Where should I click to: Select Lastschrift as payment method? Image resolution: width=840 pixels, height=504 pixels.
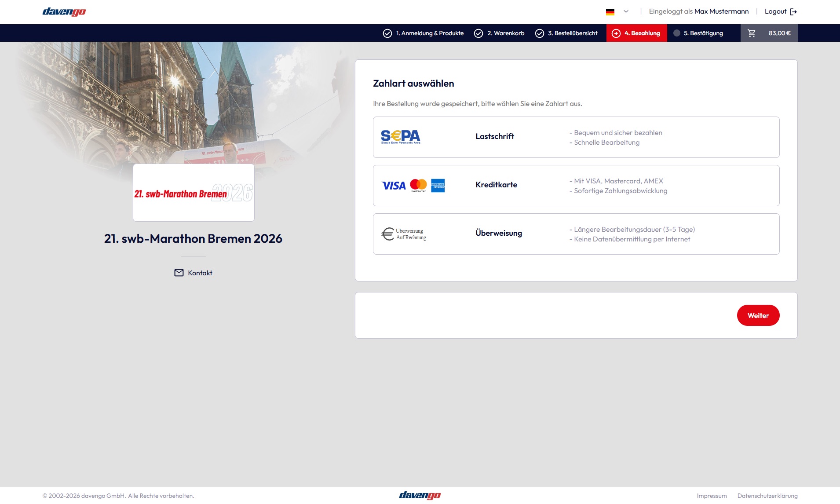[494, 137]
